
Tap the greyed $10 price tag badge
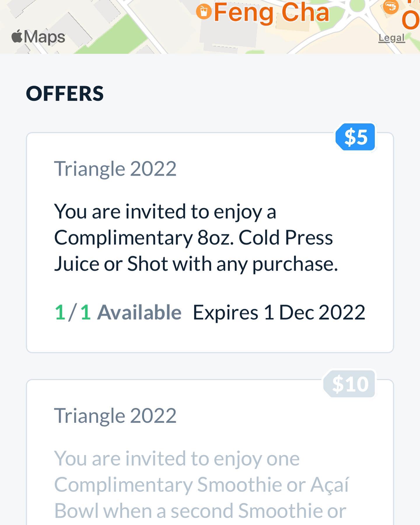[349, 384]
